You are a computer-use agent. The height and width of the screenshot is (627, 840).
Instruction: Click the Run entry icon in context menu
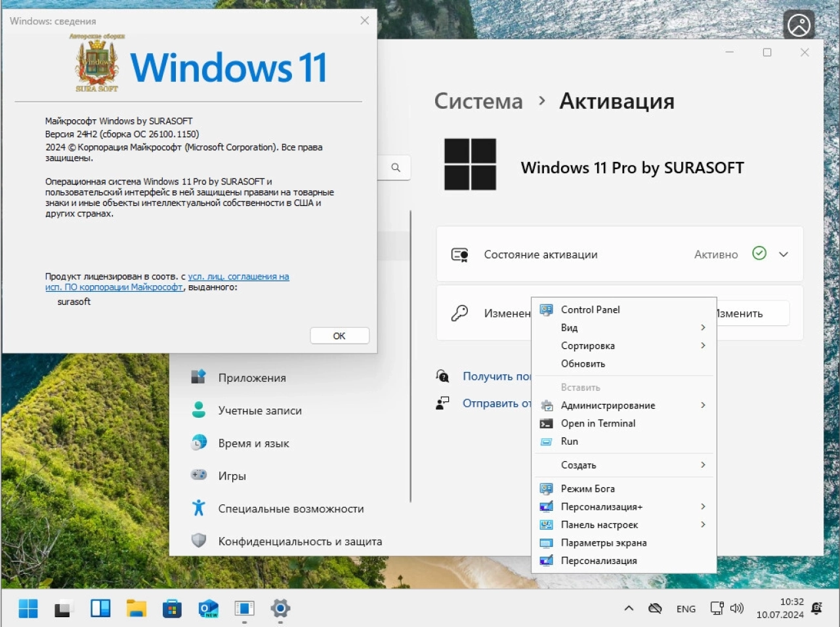(546, 442)
